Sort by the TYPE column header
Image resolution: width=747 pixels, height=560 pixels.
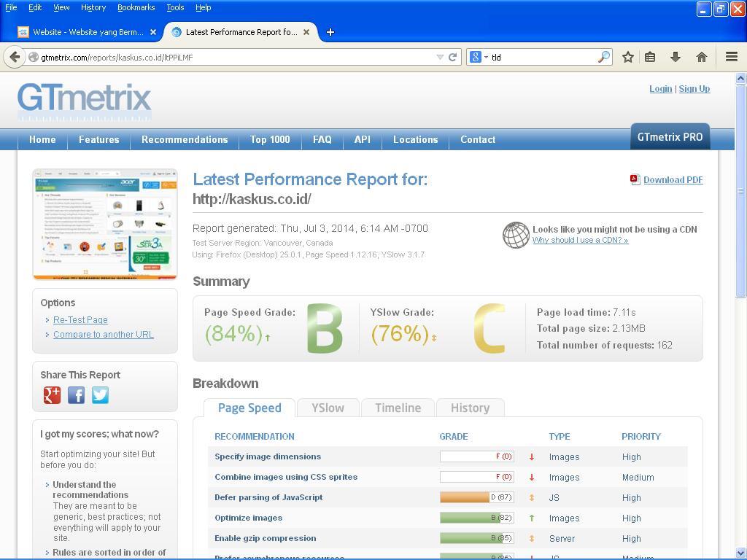(560, 437)
